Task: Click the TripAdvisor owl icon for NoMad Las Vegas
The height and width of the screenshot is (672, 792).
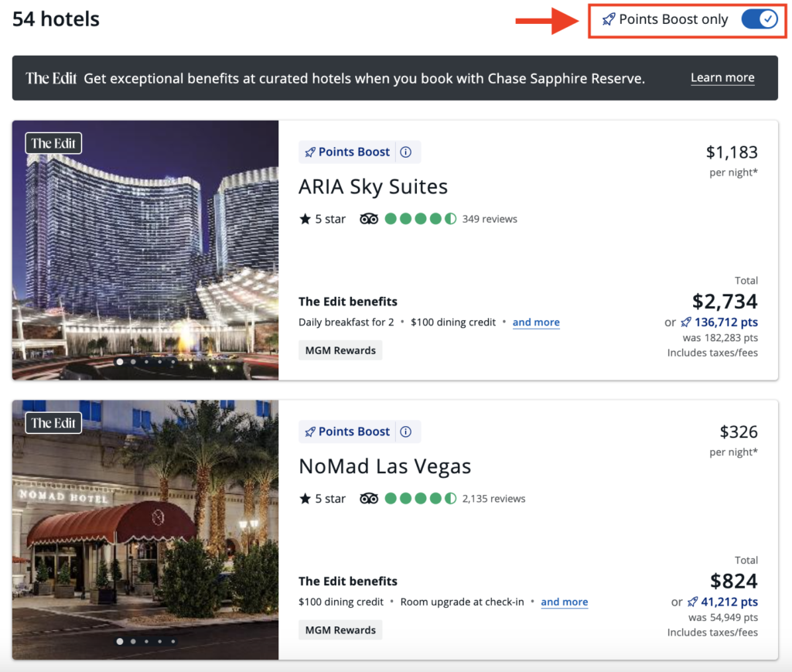Action: pyautogui.click(x=369, y=498)
